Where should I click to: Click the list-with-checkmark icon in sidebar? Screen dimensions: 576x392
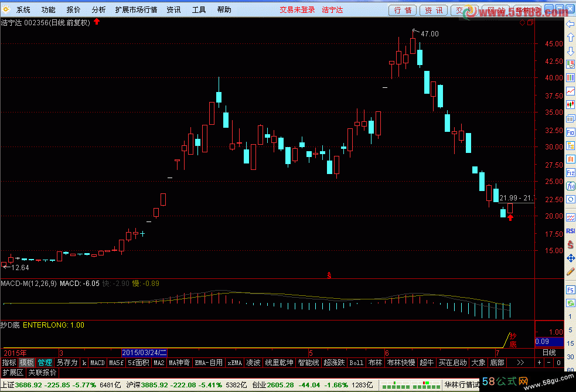tap(570, 64)
